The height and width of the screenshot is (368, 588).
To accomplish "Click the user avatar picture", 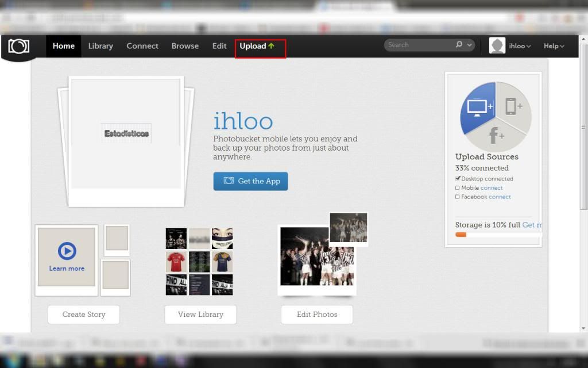I will coord(497,46).
